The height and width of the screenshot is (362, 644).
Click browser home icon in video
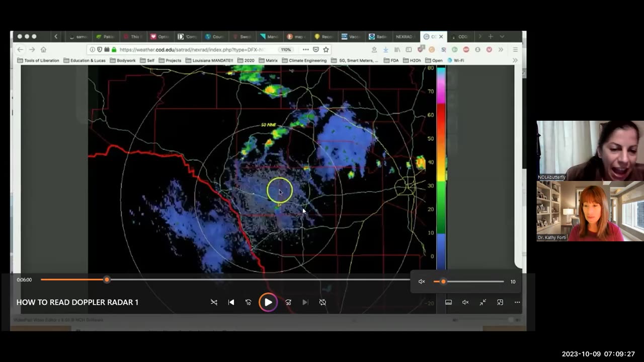click(43, 49)
